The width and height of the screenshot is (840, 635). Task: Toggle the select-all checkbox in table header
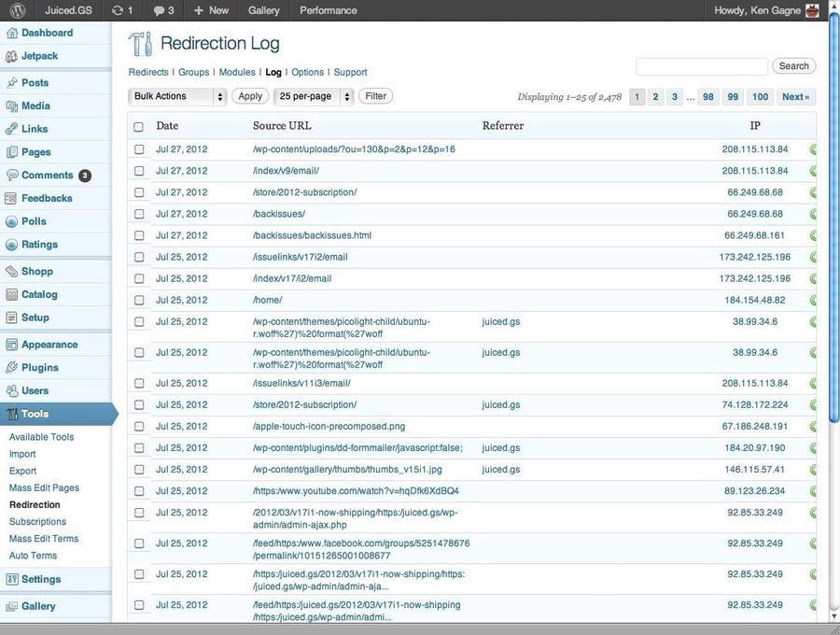click(139, 126)
